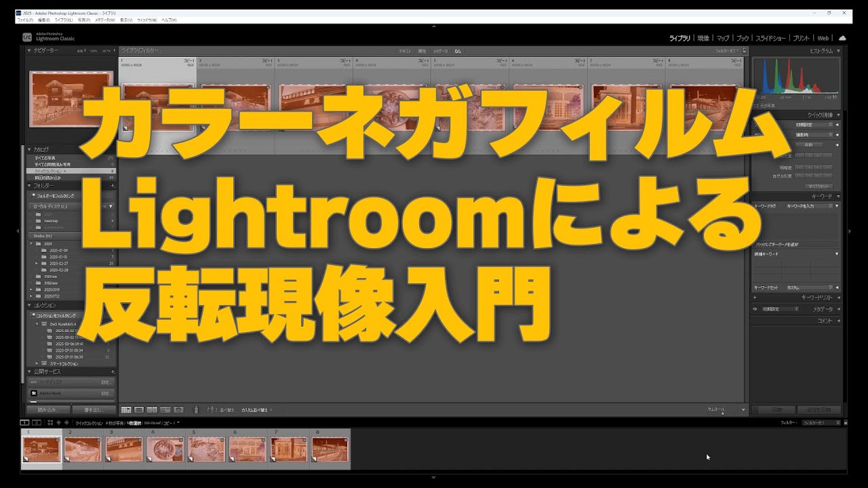Switch to the Map module

point(723,39)
